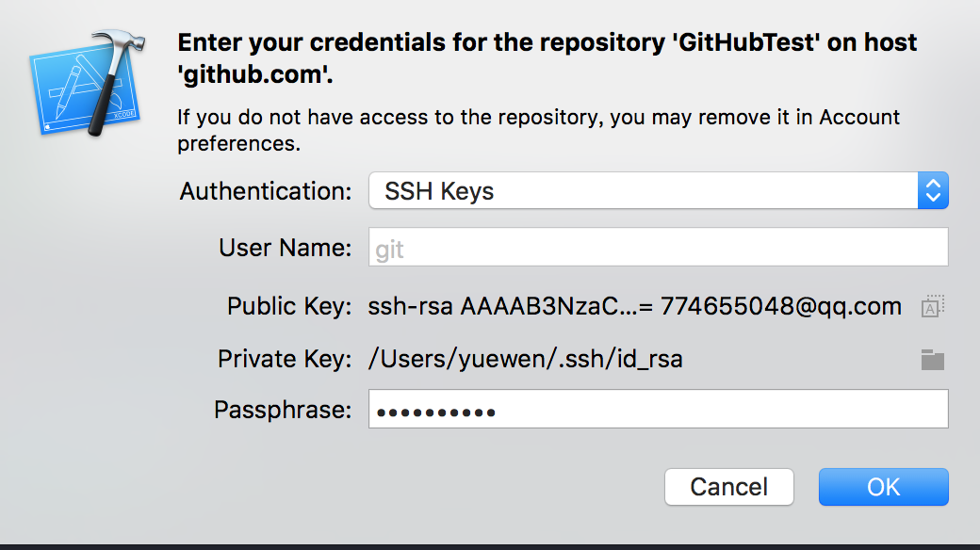
Task: Click the Authentication label
Action: pyautogui.click(x=266, y=191)
